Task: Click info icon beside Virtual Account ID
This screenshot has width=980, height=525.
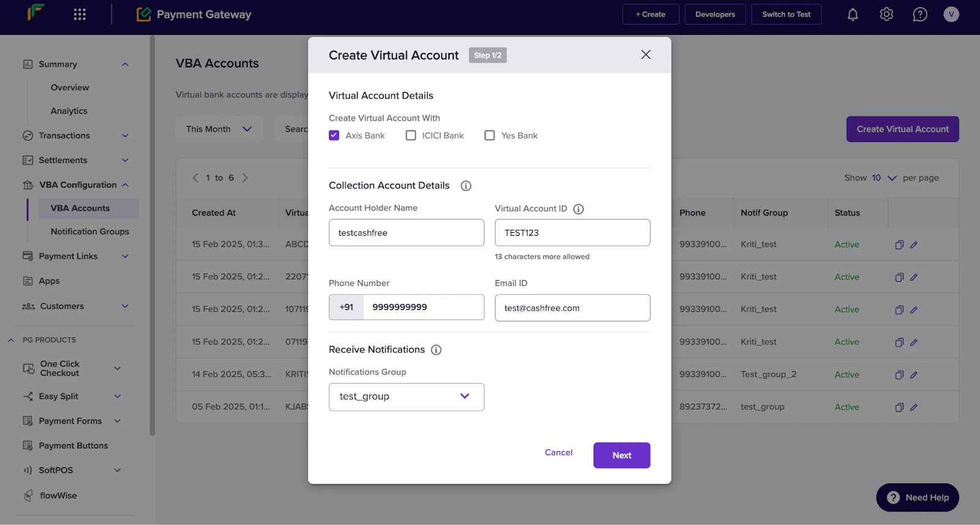Action: click(578, 209)
